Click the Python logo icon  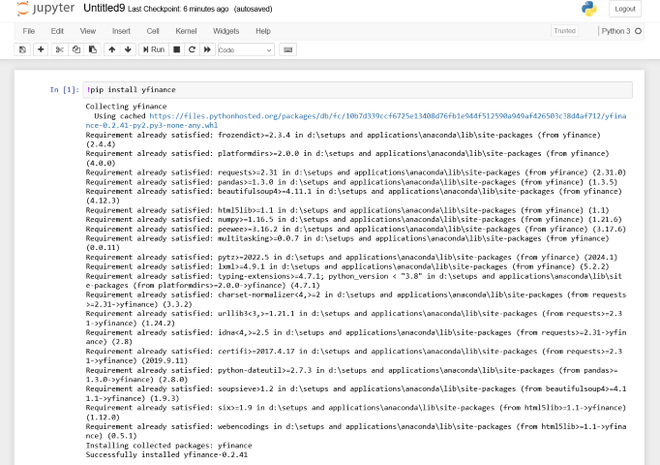[589, 9]
